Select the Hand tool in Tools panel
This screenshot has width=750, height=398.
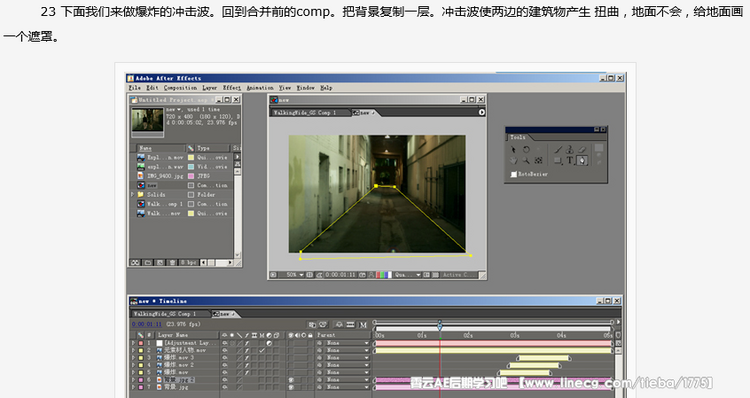[x=513, y=161]
